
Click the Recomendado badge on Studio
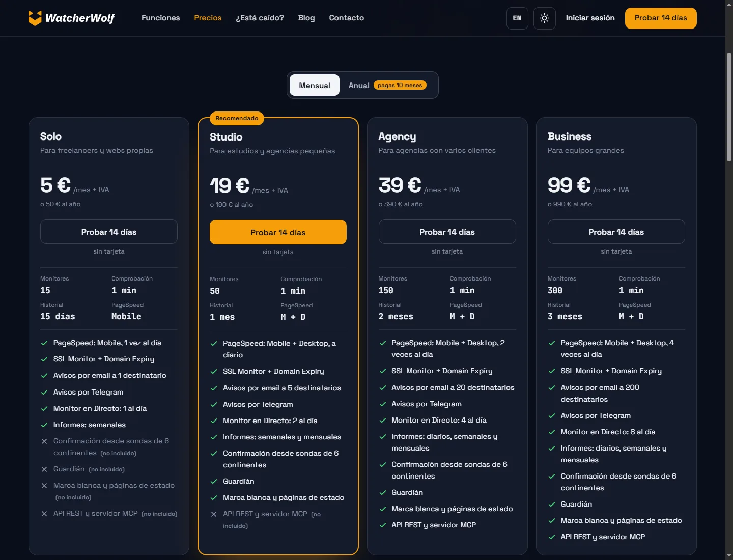pyautogui.click(x=237, y=118)
